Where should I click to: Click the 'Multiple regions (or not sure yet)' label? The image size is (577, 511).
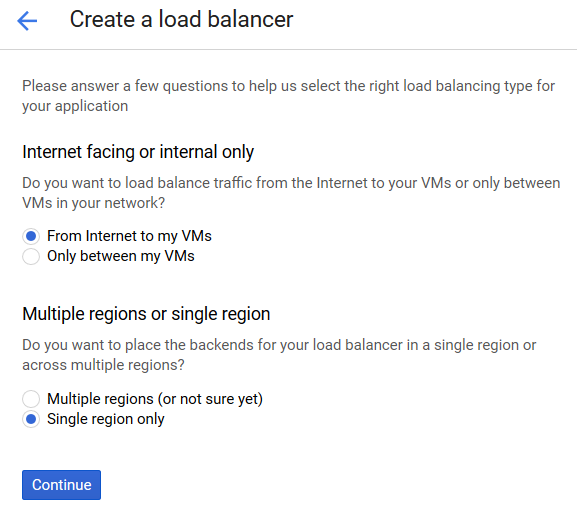pos(155,399)
